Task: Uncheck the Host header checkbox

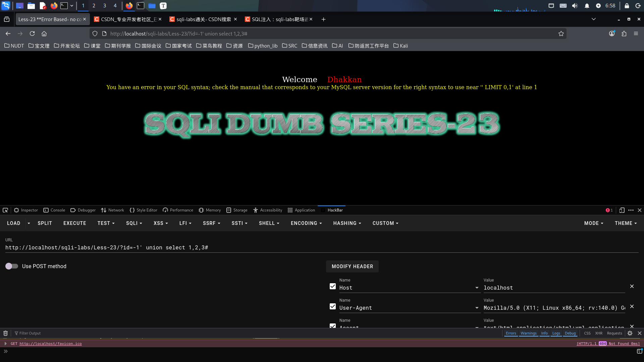Action: (x=333, y=286)
